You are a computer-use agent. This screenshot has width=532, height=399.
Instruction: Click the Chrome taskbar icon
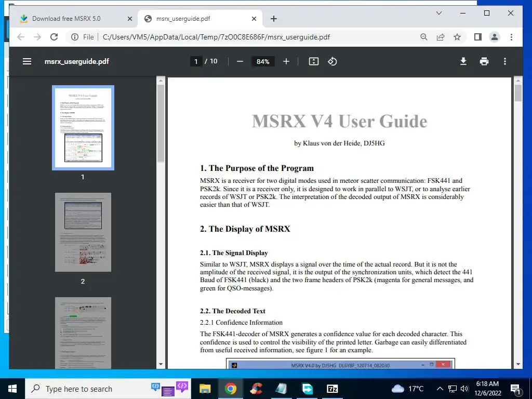tap(230, 389)
